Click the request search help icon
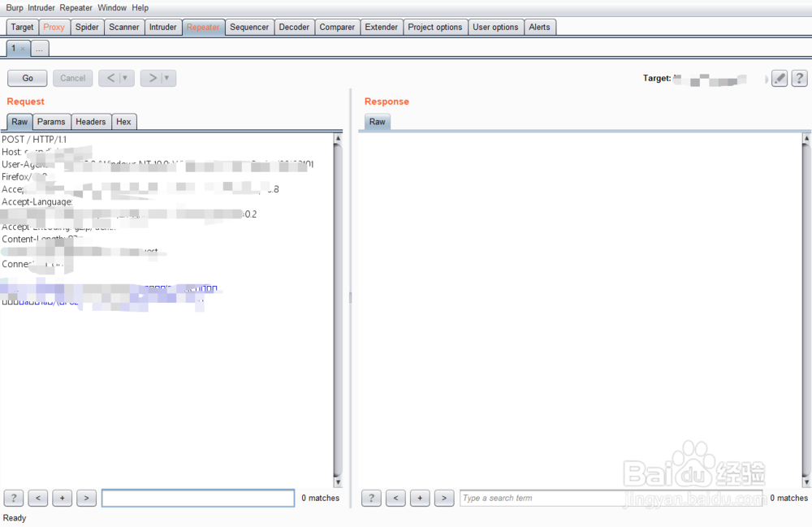This screenshot has height=527, width=812. [14, 498]
